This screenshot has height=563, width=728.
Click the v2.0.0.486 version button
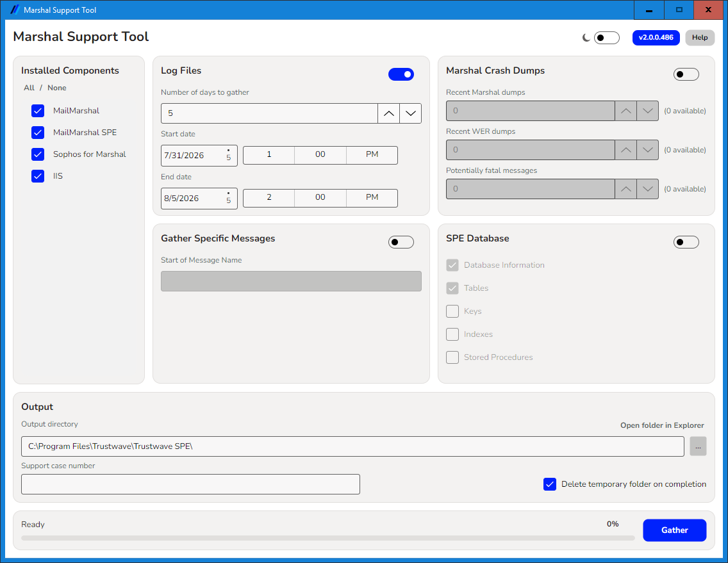point(656,38)
